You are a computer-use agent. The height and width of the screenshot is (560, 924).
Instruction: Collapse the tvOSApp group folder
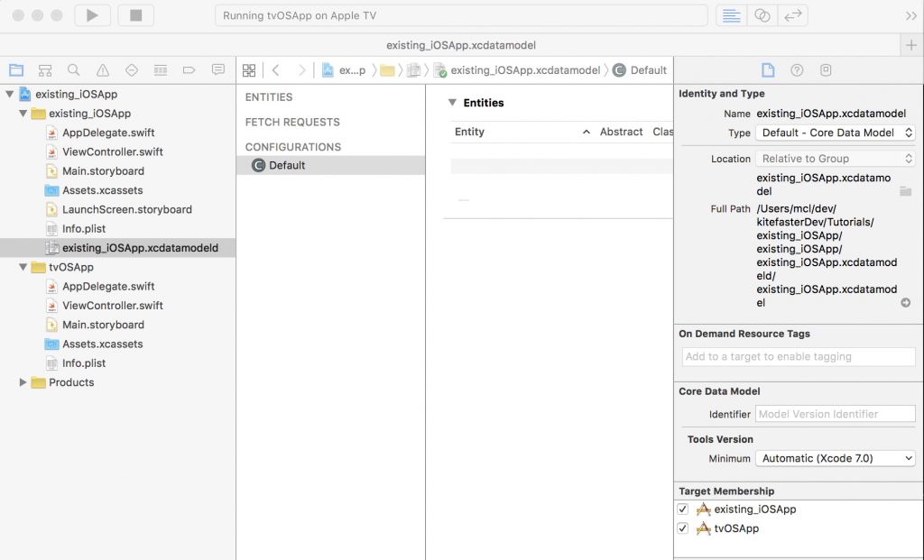point(23,267)
